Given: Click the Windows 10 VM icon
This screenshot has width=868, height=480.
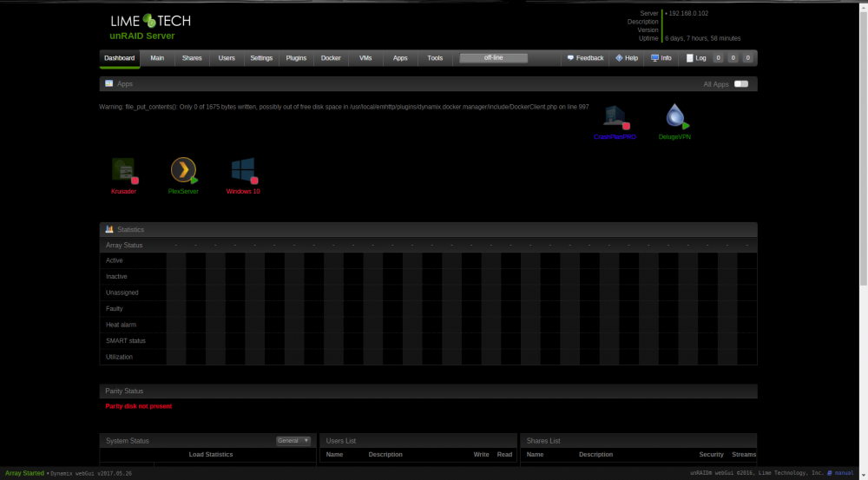Looking at the screenshot, I should click(x=244, y=170).
